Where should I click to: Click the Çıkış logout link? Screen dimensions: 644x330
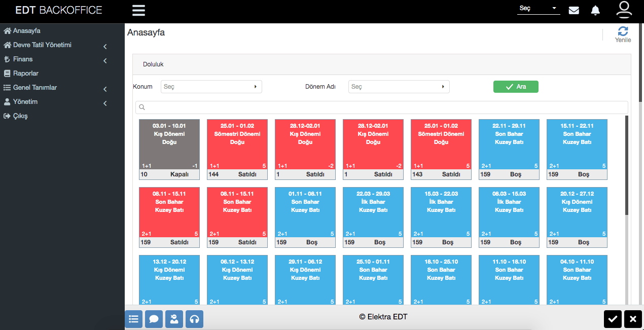coord(20,116)
